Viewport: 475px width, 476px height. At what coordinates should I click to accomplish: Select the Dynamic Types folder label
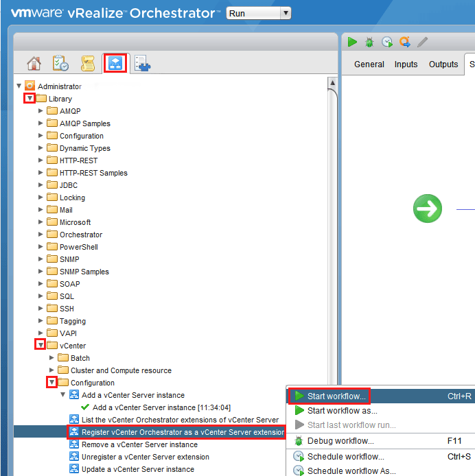85,148
